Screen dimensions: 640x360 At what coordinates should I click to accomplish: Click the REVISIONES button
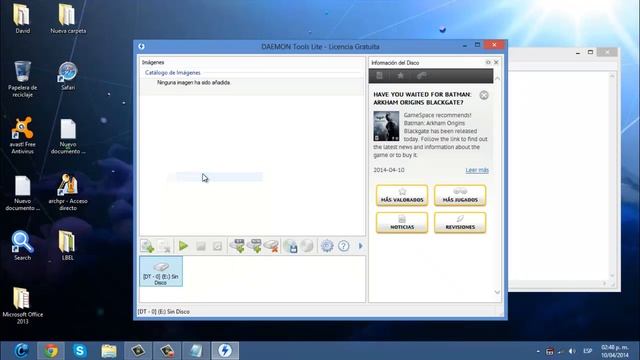tap(460, 222)
